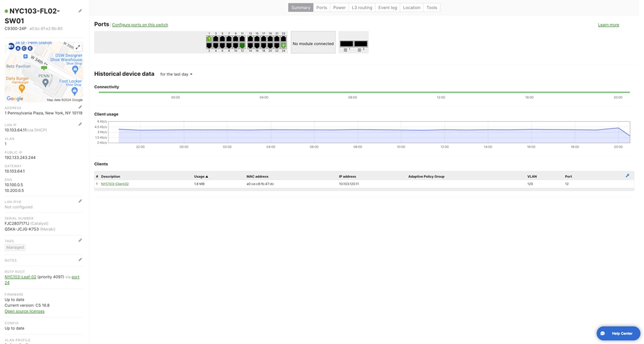Edit the switch name with pencil icon
The height and width of the screenshot is (344, 644).
(80, 11)
